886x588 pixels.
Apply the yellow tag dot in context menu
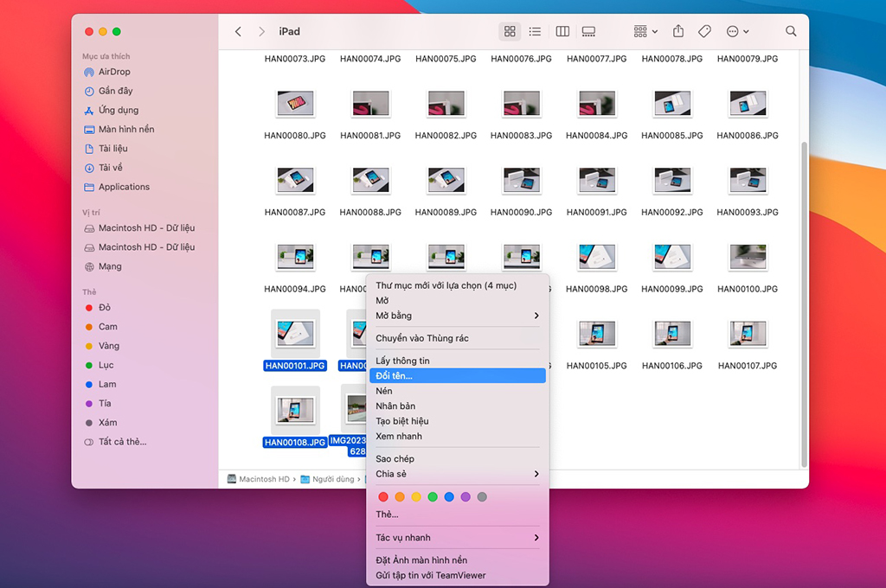[x=416, y=497]
